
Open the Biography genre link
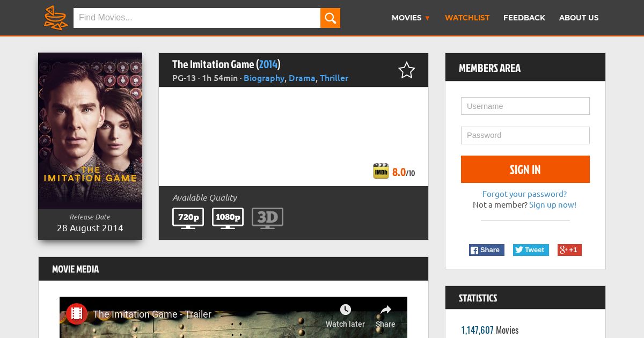264,78
